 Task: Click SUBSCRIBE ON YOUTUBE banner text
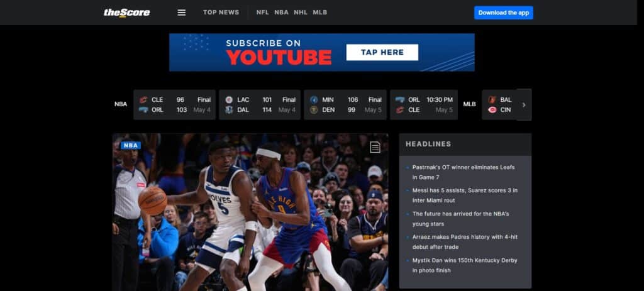click(x=279, y=53)
